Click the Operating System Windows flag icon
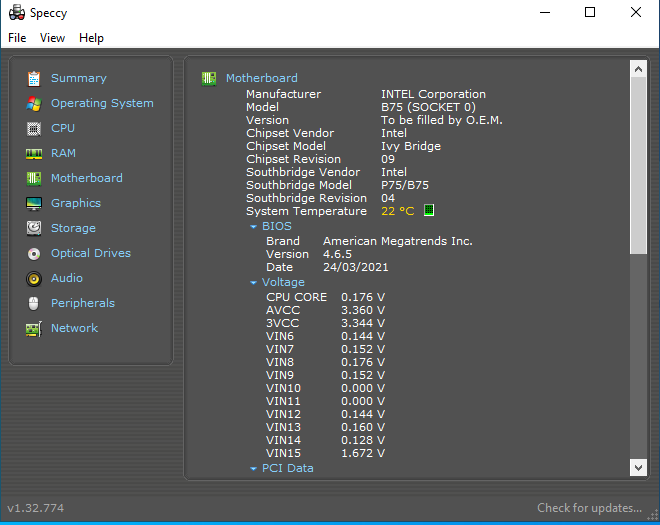Viewport: 660px width, 525px height. (34, 104)
